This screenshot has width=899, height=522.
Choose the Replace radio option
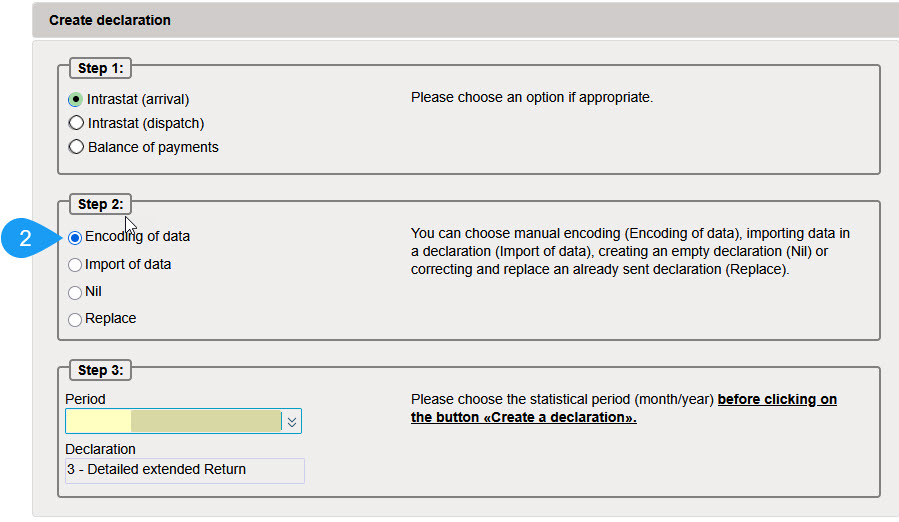[x=75, y=319]
